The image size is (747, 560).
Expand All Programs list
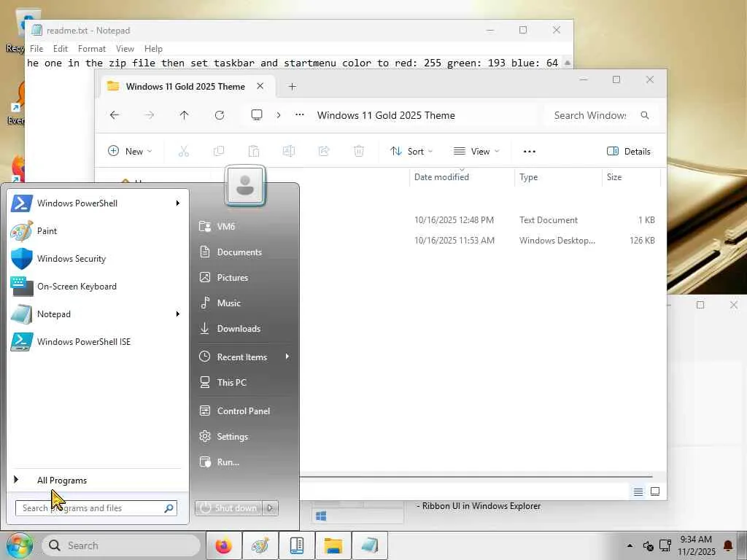pyautogui.click(x=98, y=480)
